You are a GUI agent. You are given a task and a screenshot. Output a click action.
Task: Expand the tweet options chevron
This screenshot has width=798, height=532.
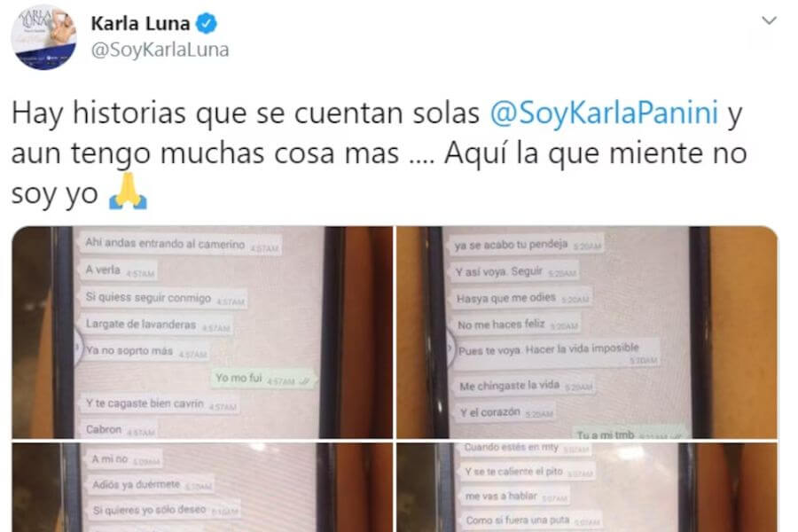pyautogui.click(x=769, y=20)
